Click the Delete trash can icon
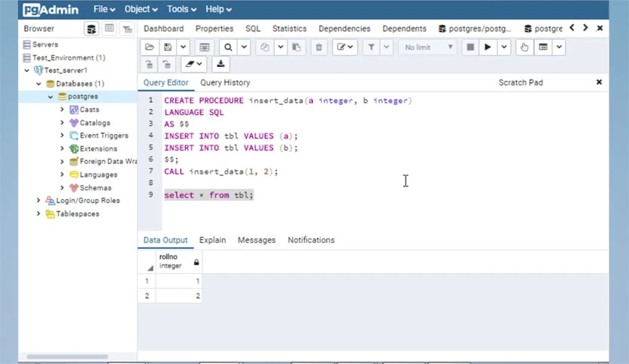629x364 pixels. (x=319, y=47)
